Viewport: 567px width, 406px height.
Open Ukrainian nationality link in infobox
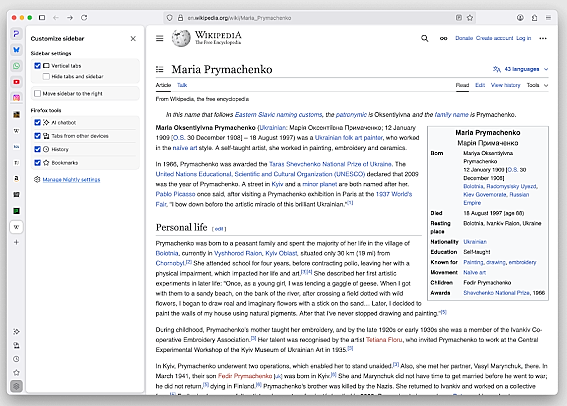coord(475,242)
